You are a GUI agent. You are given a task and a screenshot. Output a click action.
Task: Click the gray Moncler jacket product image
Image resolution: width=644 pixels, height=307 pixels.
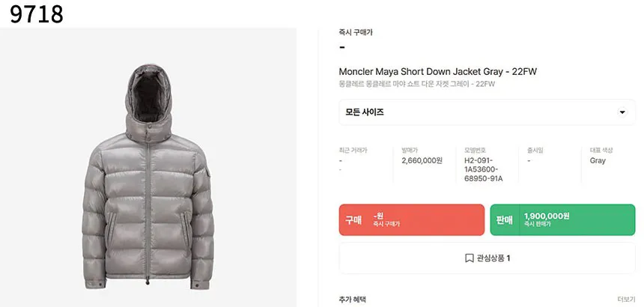click(148, 177)
